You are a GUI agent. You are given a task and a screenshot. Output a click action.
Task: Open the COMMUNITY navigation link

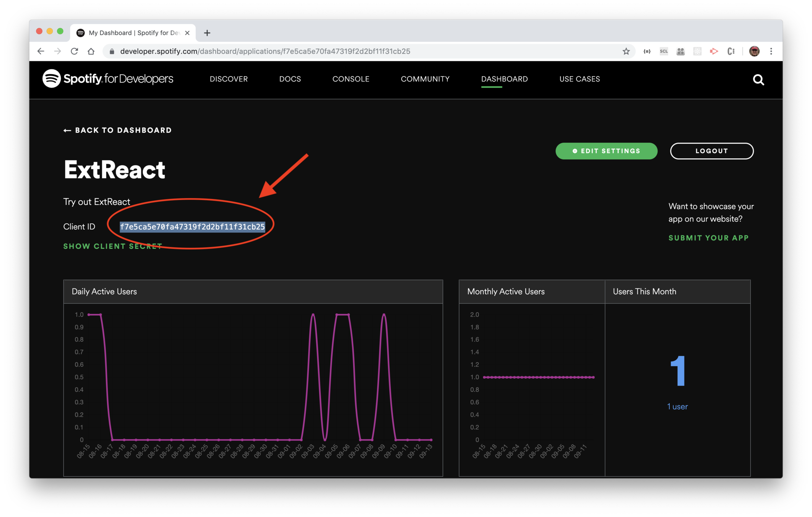click(x=425, y=79)
